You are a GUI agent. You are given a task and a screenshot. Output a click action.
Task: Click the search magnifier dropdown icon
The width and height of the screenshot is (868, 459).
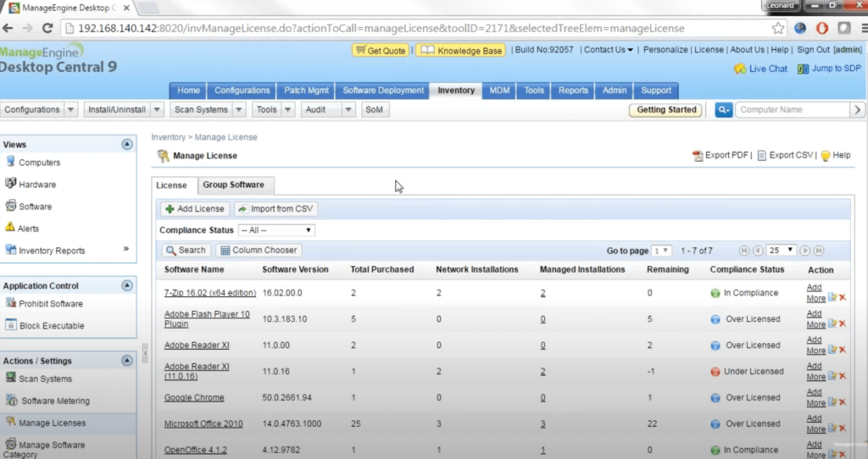[723, 109]
